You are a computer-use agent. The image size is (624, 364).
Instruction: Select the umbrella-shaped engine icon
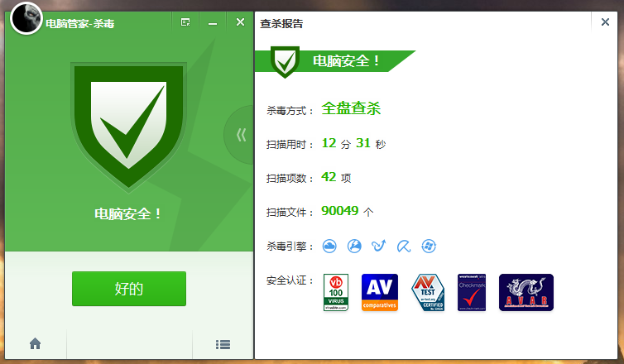(x=404, y=247)
